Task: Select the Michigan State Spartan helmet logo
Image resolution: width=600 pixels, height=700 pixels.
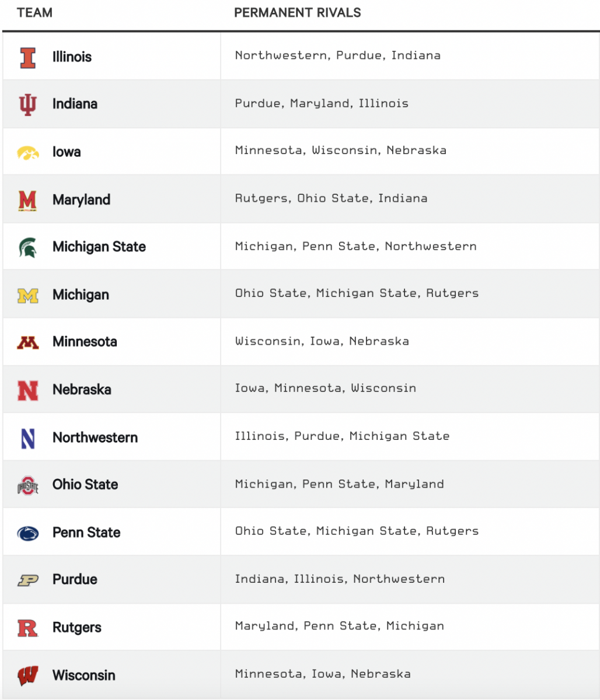Action: (x=27, y=247)
